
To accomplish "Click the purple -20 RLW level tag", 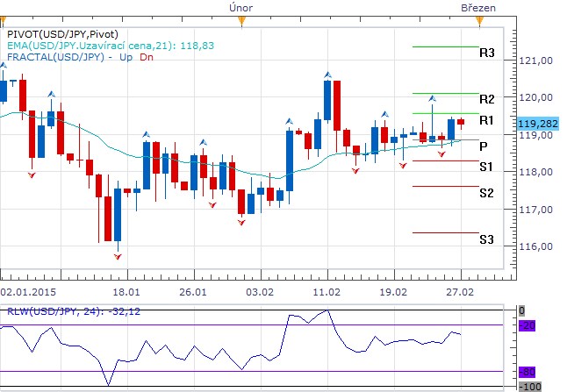I will pos(528,325).
